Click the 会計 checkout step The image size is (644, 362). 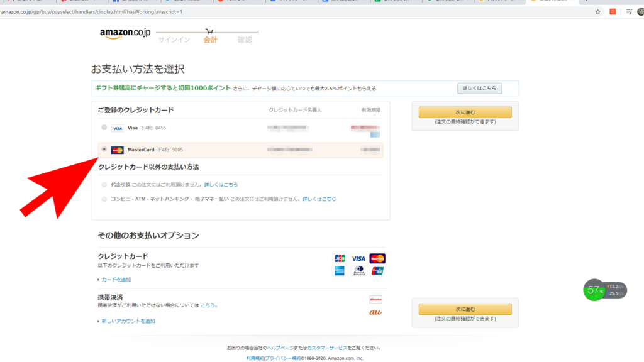pyautogui.click(x=210, y=40)
